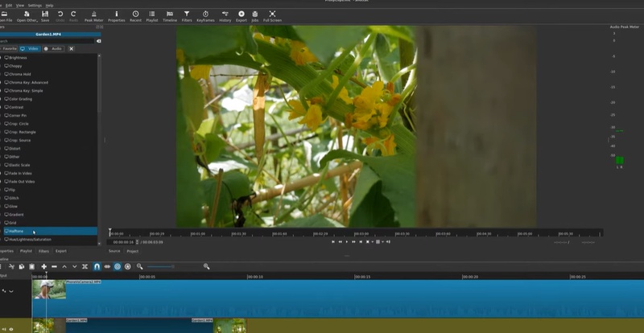Open the Settings menu

[35, 6]
